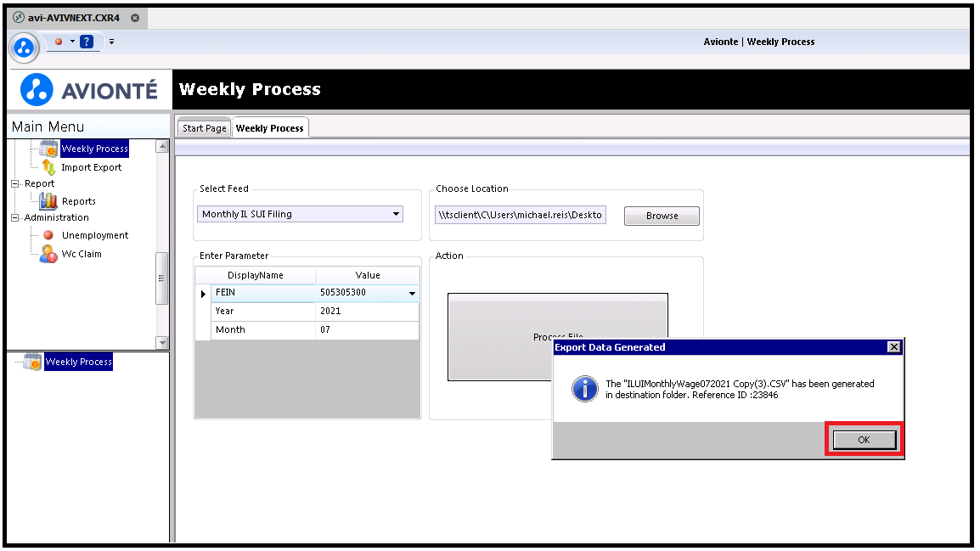Open the Select Feed dropdown
The height and width of the screenshot is (551, 980).
397,214
